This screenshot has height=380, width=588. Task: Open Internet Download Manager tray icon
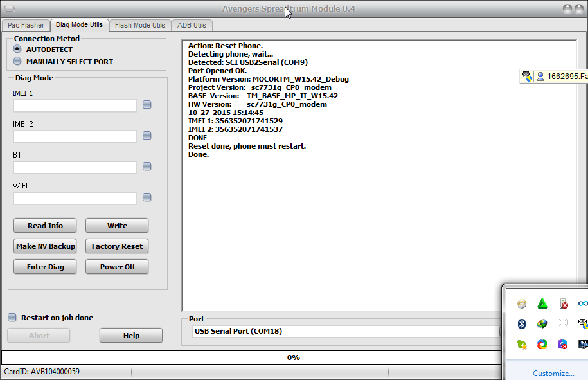[542, 323]
